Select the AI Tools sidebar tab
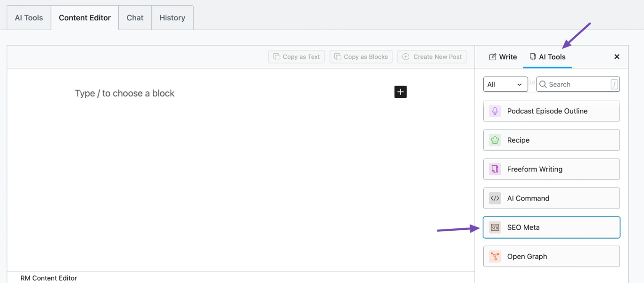This screenshot has width=644, height=283. click(x=547, y=57)
